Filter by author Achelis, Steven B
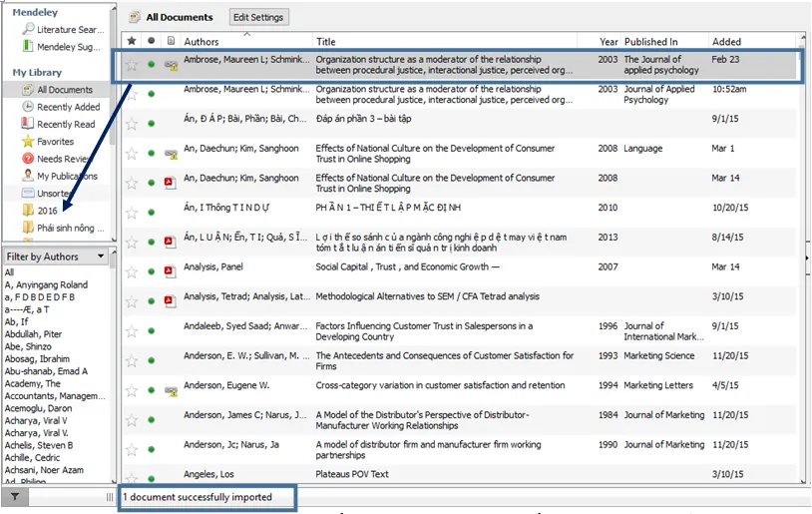The image size is (812, 514). [x=39, y=445]
